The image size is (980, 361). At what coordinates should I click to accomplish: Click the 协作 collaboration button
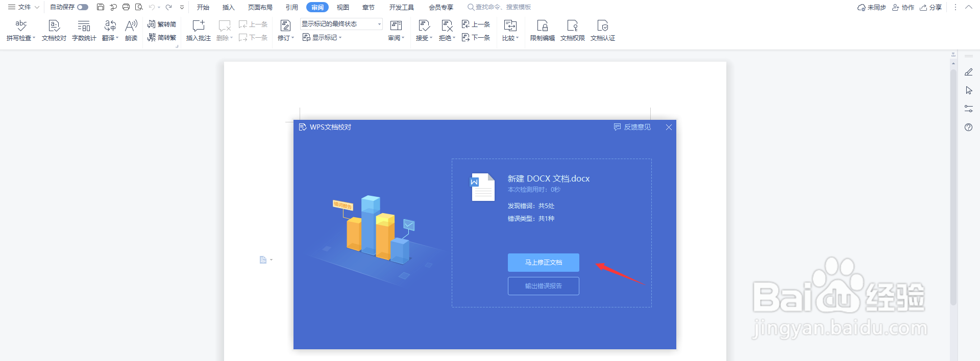(903, 7)
